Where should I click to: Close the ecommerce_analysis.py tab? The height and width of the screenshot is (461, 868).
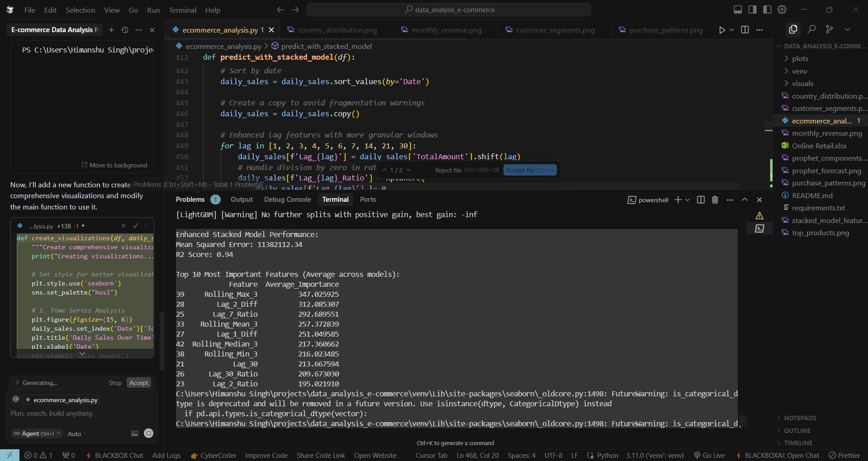click(x=271, y=30)
